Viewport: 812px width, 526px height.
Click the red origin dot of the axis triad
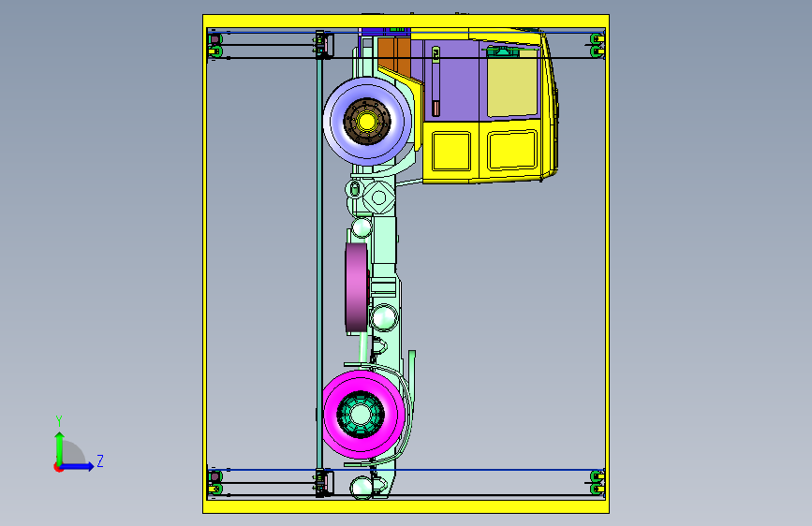(58, 467)
